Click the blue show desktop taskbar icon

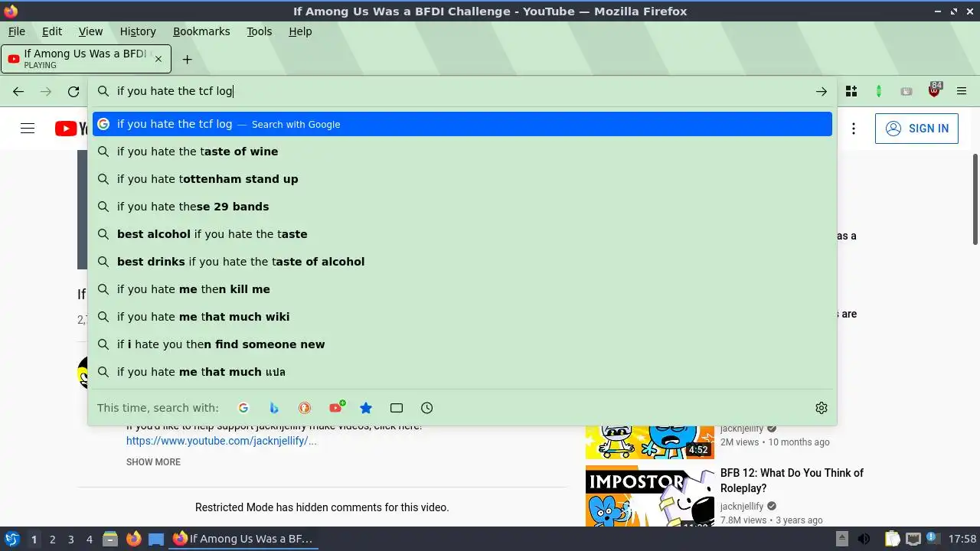point(156,539)
